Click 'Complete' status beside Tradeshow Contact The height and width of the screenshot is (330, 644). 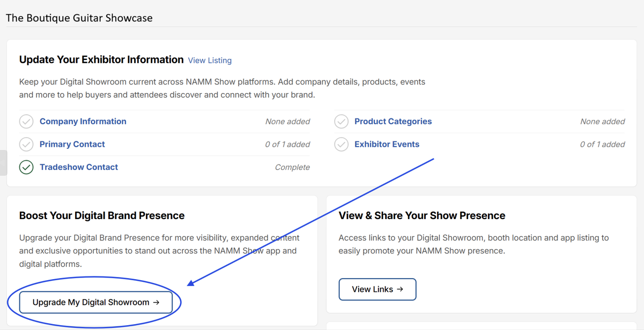292,167
